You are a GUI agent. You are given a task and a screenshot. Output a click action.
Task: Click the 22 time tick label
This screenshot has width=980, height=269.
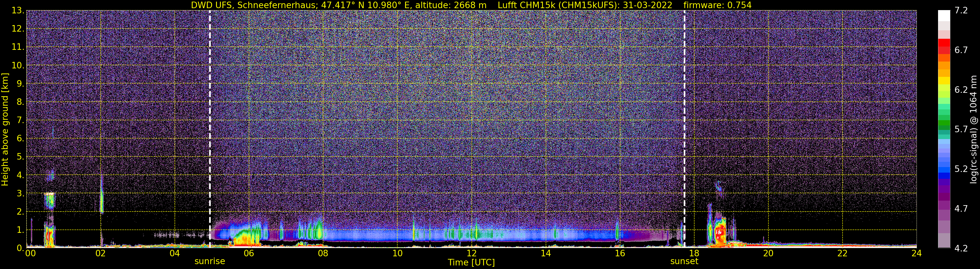coord(842,253)
